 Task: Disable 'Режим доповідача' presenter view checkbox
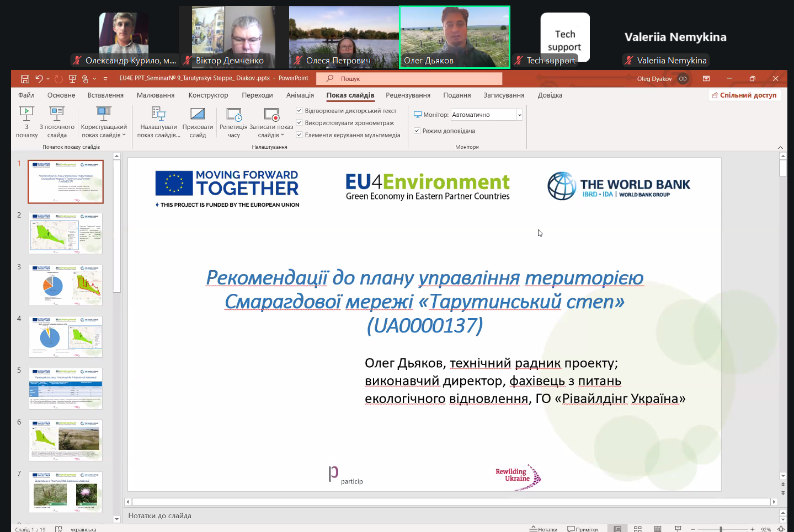tap(417, 131)
